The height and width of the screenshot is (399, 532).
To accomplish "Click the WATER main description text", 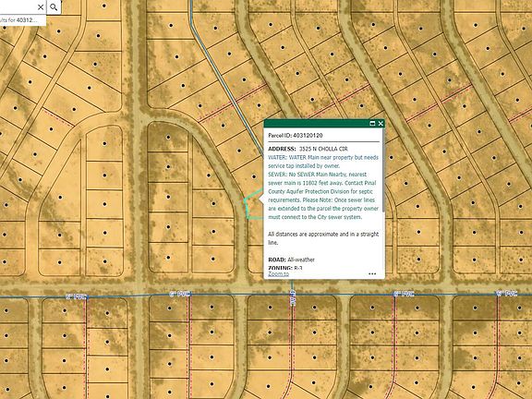I will tap(323, 162).
